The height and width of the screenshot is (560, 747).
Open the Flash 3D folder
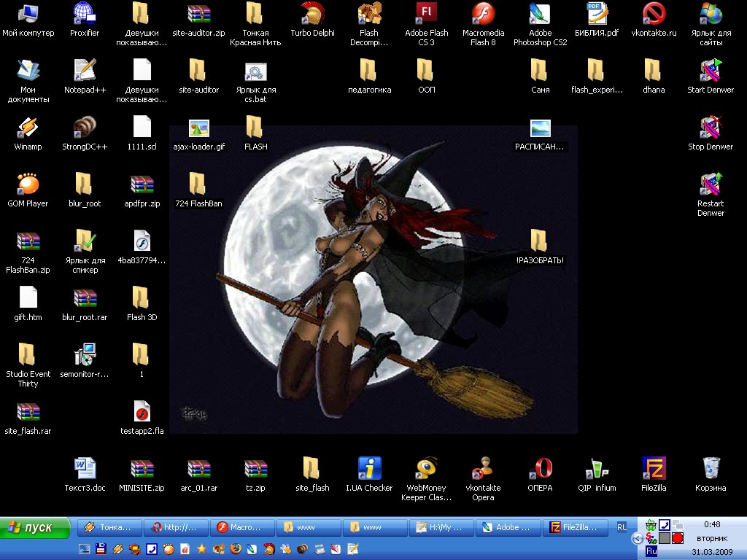pos(142,304)
